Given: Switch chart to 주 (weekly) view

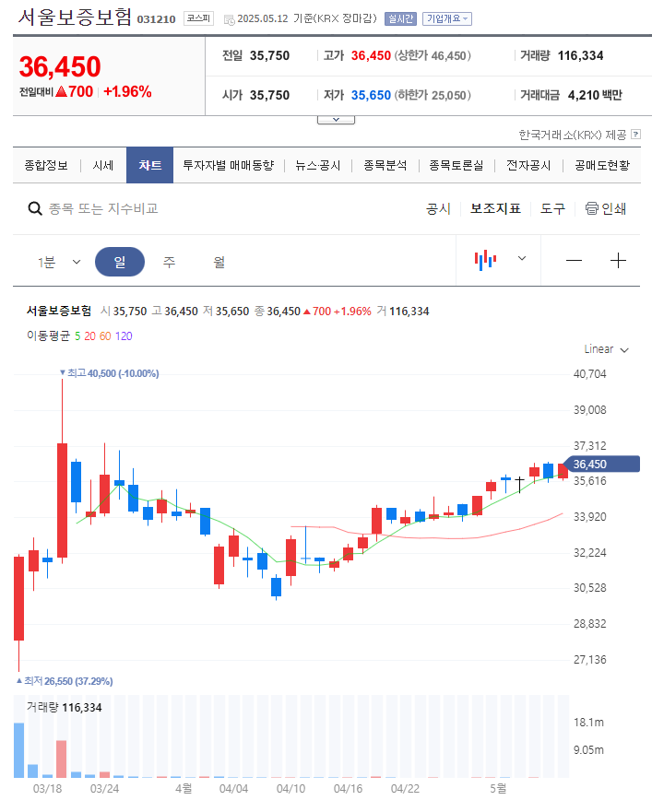Looking at the screenshot, I should coord(168,261).
